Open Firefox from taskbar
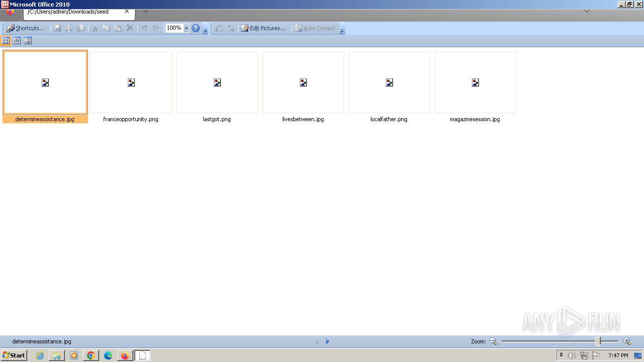The image size is (644, 362). coord(125,355)
